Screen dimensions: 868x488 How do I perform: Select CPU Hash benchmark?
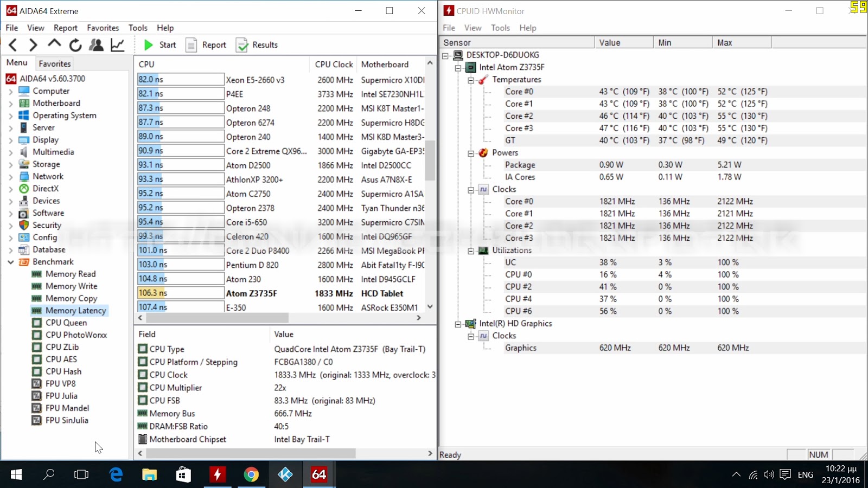(x=63, y=371)
